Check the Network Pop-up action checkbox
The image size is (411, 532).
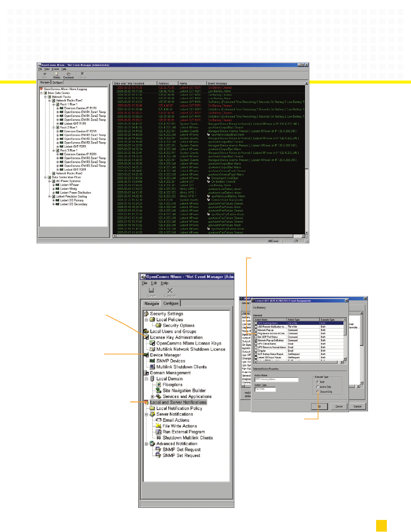coord(256,330)
